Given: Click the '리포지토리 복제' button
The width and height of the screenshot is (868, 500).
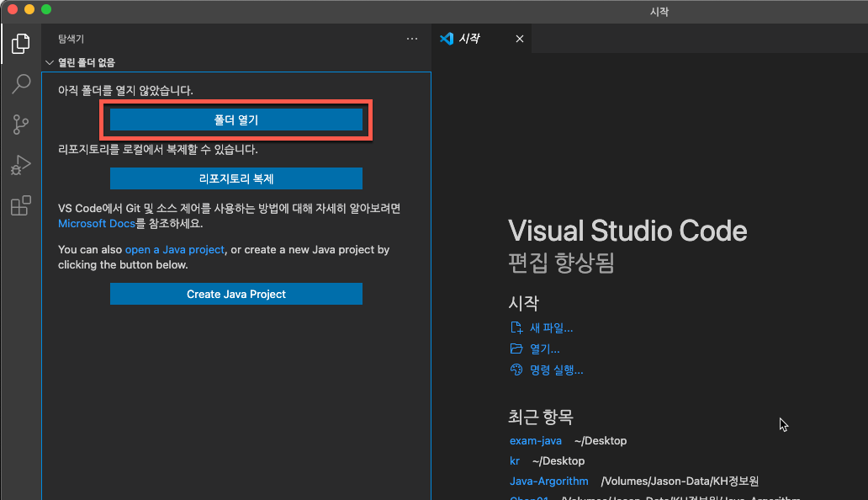Looking at the screenshot, I should 236,178.
